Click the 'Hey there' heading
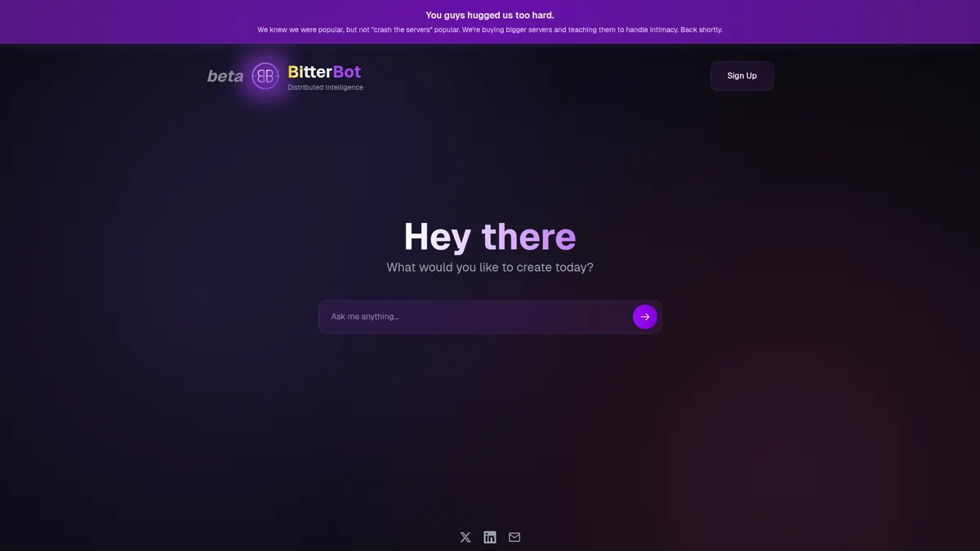This screenshot has height=551, width=980. 489,237
